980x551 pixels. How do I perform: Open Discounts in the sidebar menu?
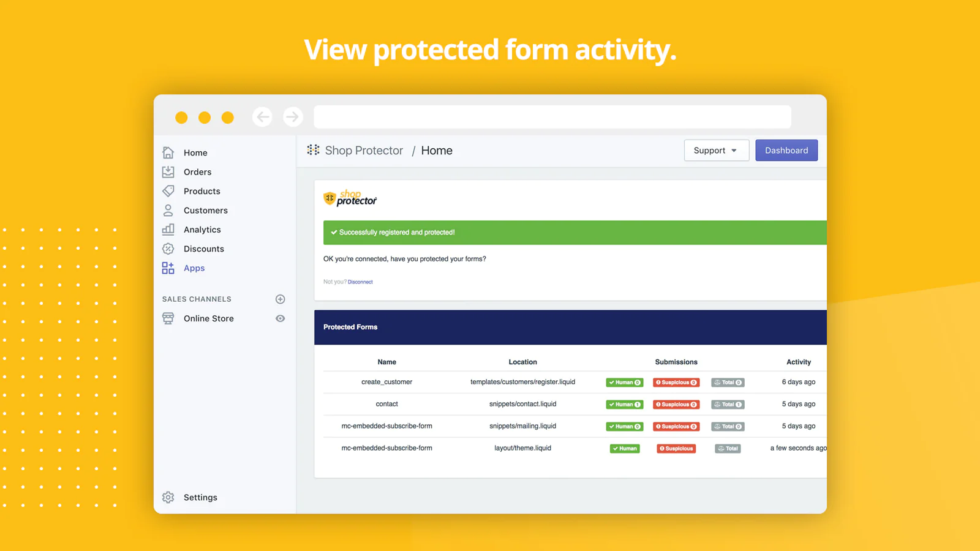204,249
